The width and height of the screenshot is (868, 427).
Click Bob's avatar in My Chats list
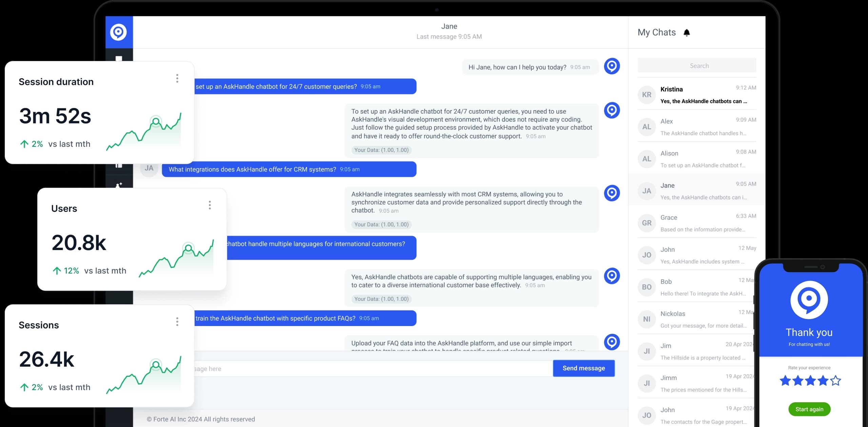pyautogui.click(x=647, y=287)
